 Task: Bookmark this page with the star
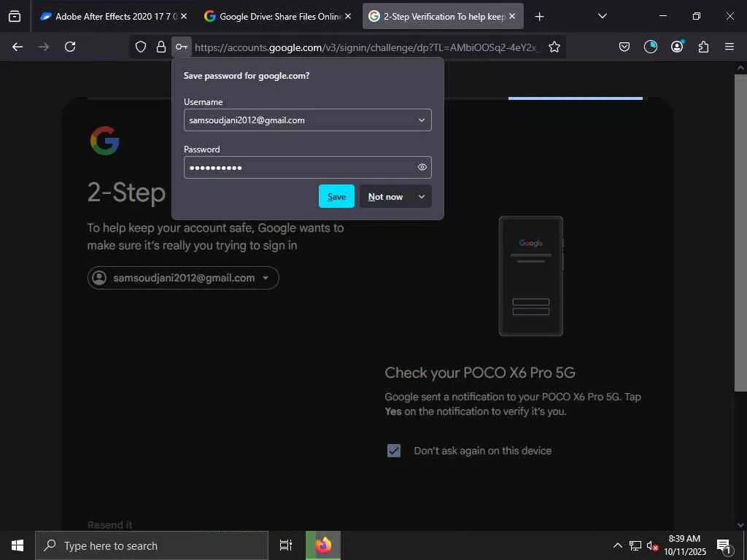(554, 47)
